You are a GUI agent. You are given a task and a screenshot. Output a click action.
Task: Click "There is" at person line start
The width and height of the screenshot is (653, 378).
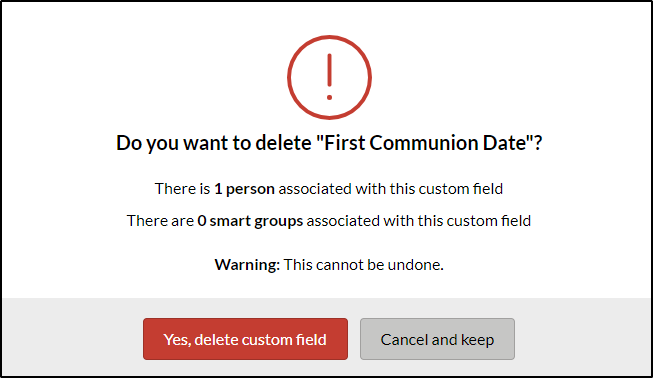(182, 189)
